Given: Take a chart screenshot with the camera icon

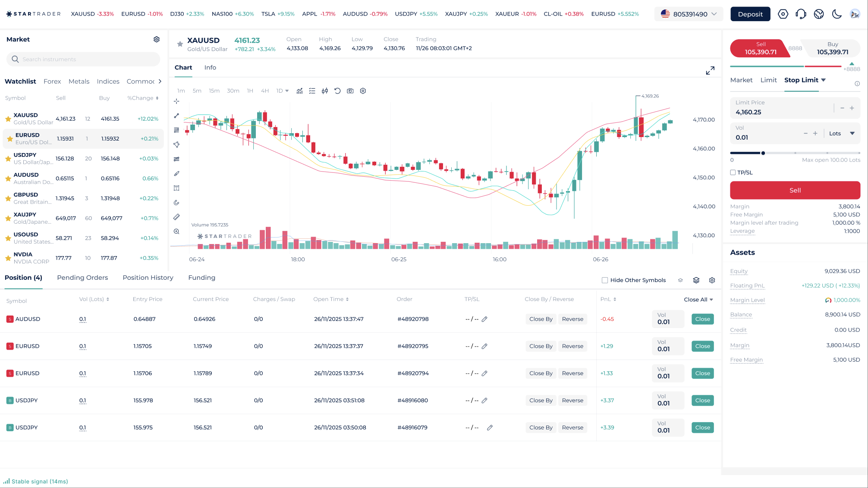Looking at the screenshot, I should 350,91.
